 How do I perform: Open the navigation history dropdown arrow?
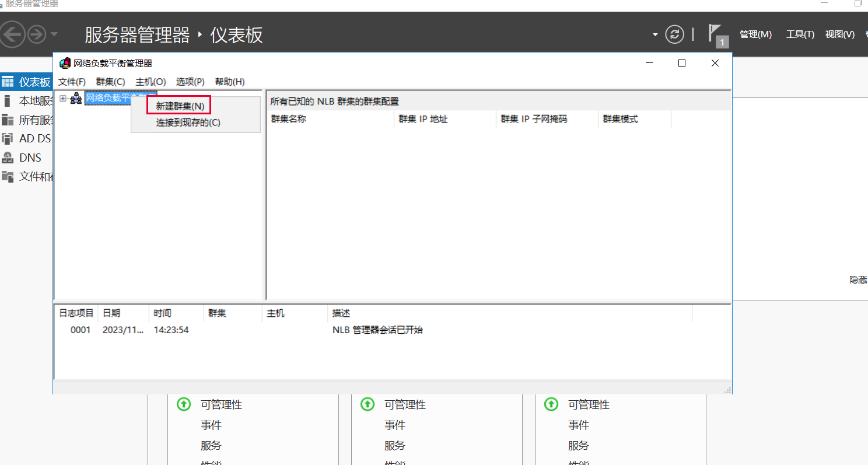[54, 34]
